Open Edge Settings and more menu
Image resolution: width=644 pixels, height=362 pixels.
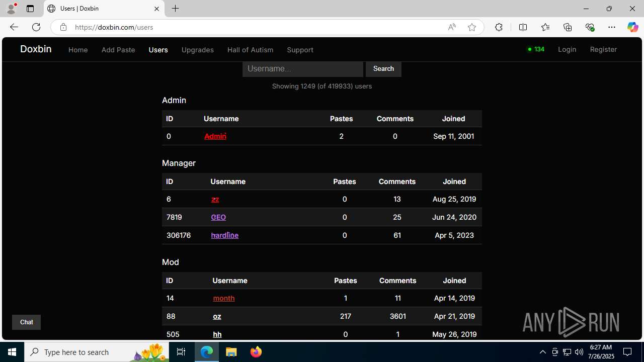pos(612,27)
